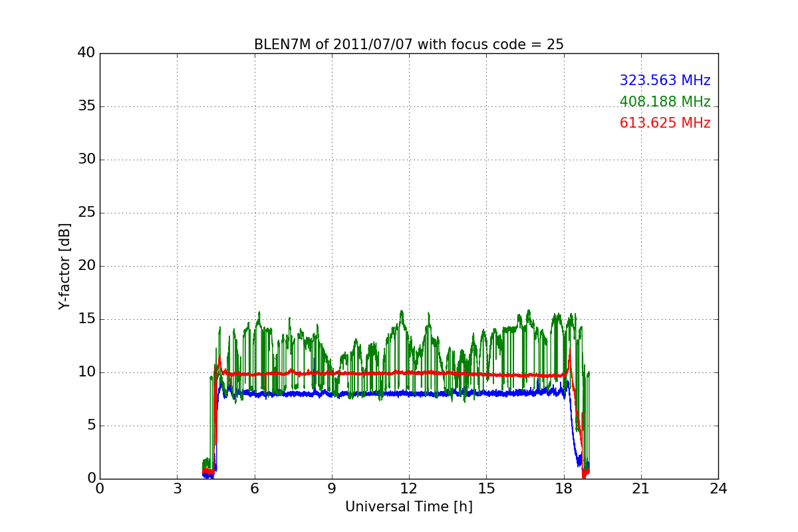Click the y-axis tick label 15
Viewport: 798px width, 532px height.
tap(86, 319)
